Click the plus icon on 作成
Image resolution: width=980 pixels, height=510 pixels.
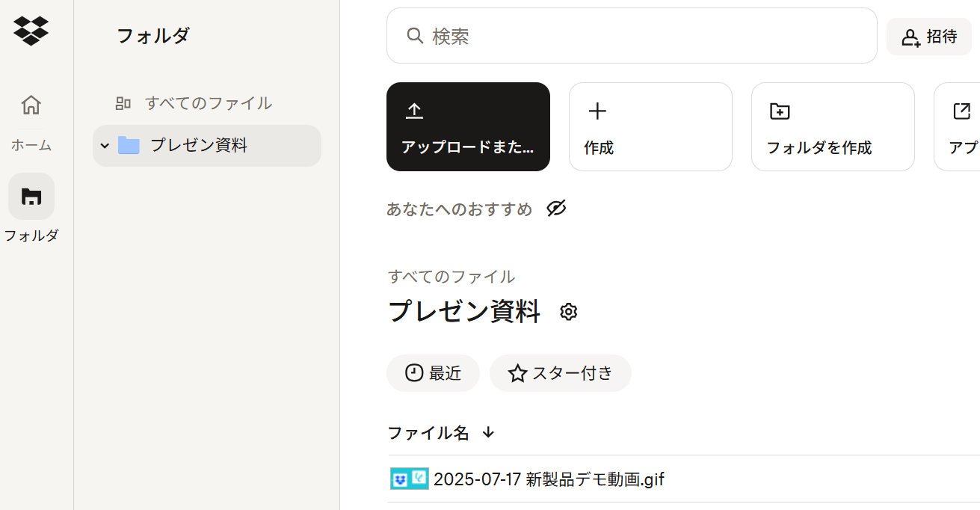[x=597, y=111]
